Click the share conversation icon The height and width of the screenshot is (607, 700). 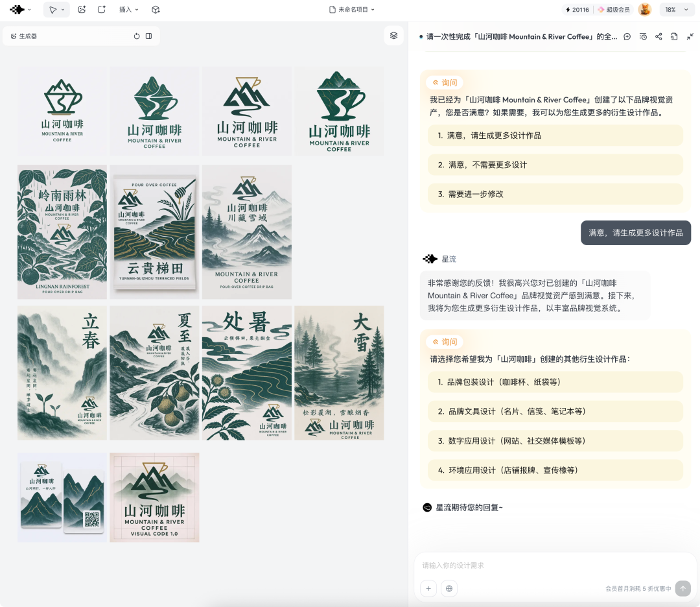[x=659, y=36]
